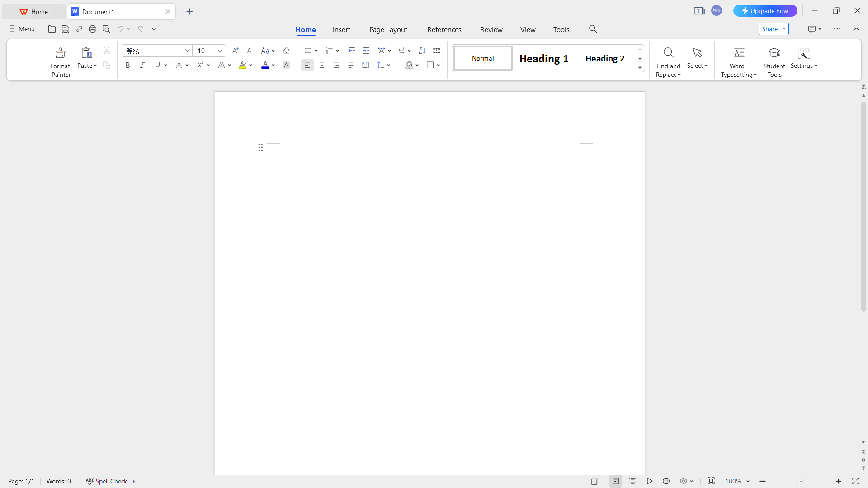Image resolution: width=868 pixels, height=488 pixels.
Task: Open the line spacing dropdown
Action: [x=383, y=65]
